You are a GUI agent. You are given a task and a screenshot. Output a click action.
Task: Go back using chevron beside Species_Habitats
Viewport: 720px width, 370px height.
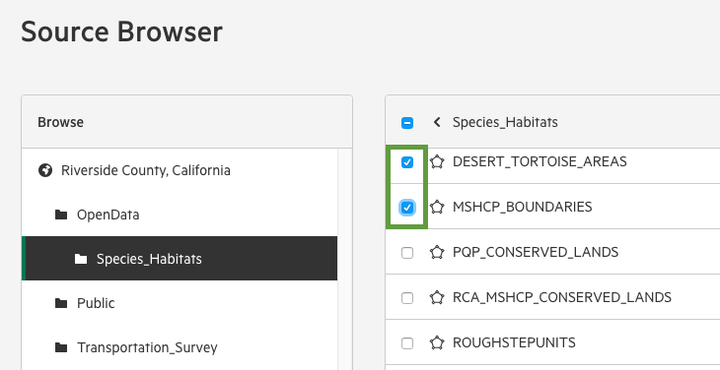[x=437, y=122]
